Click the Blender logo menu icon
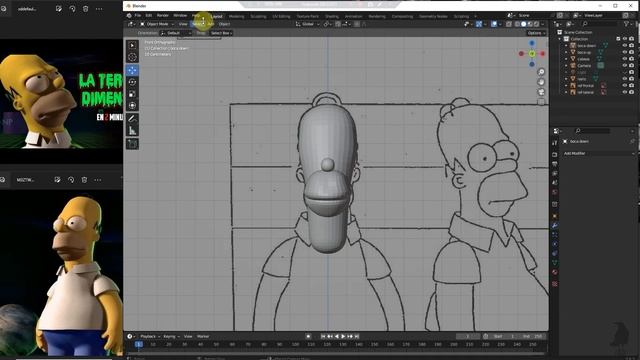Screen dimensions: 640x360 [129, 16]
